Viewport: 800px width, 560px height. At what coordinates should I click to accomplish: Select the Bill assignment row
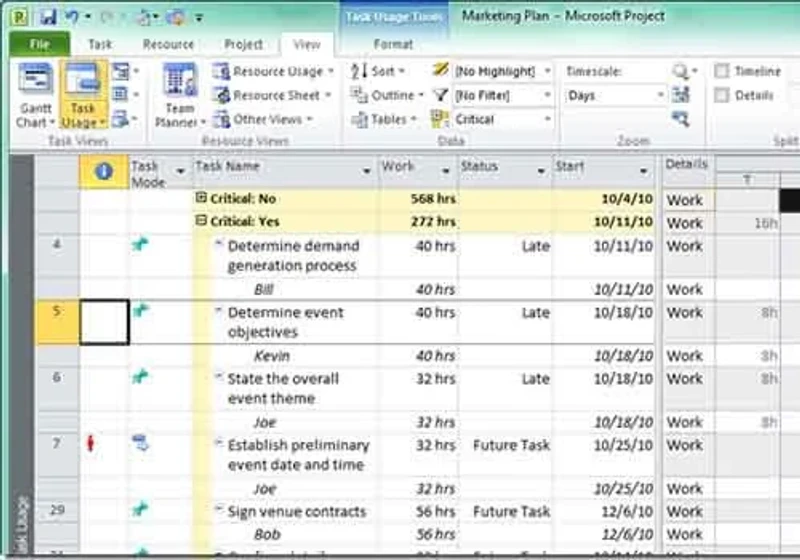(345, 290)
